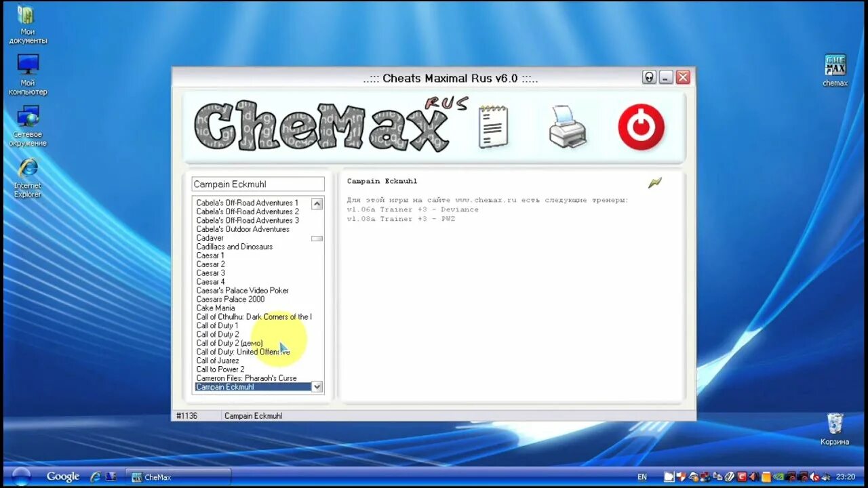Click the Google toolbar on the taskbar
This screenshot has width=868, height=488.
(x=63, y=476)
